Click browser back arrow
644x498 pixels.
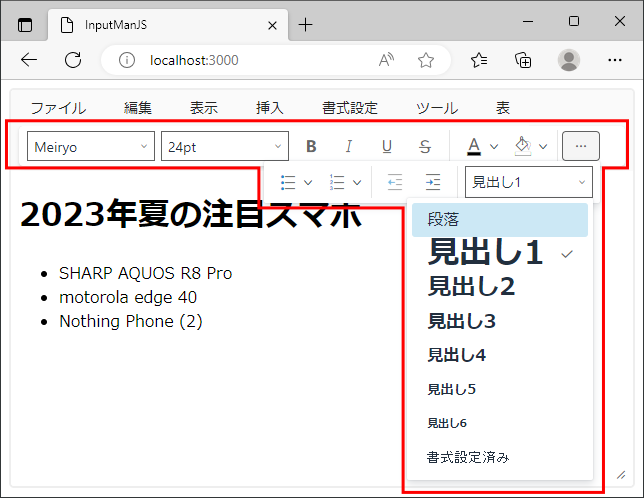(29, 60)
